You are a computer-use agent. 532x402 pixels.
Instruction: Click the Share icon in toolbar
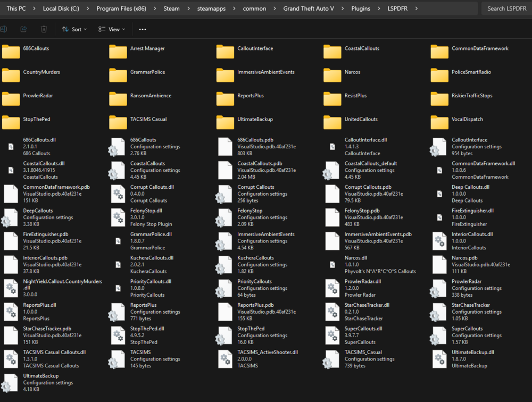(x=24, y=29)
